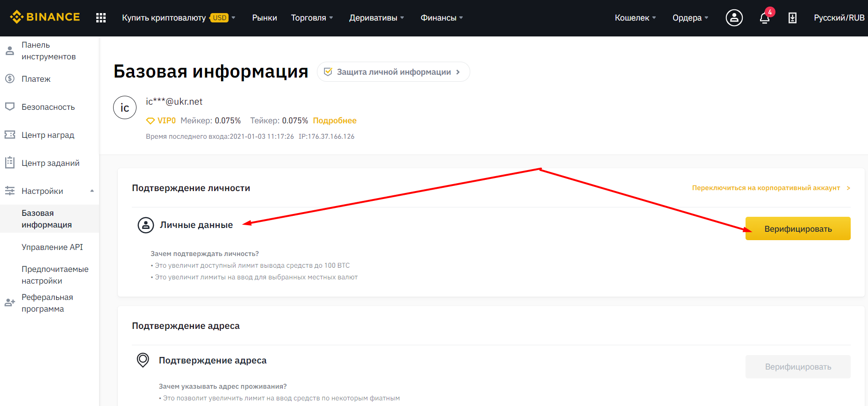
Task: Click the Панель инструментов person icon
Action: tap(10, 50)
